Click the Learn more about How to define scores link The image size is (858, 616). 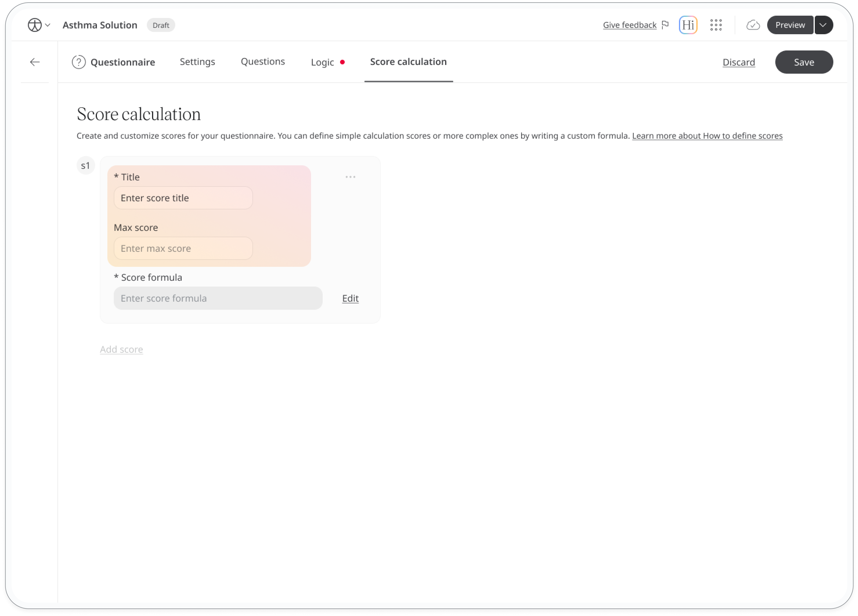pos(707,135)
